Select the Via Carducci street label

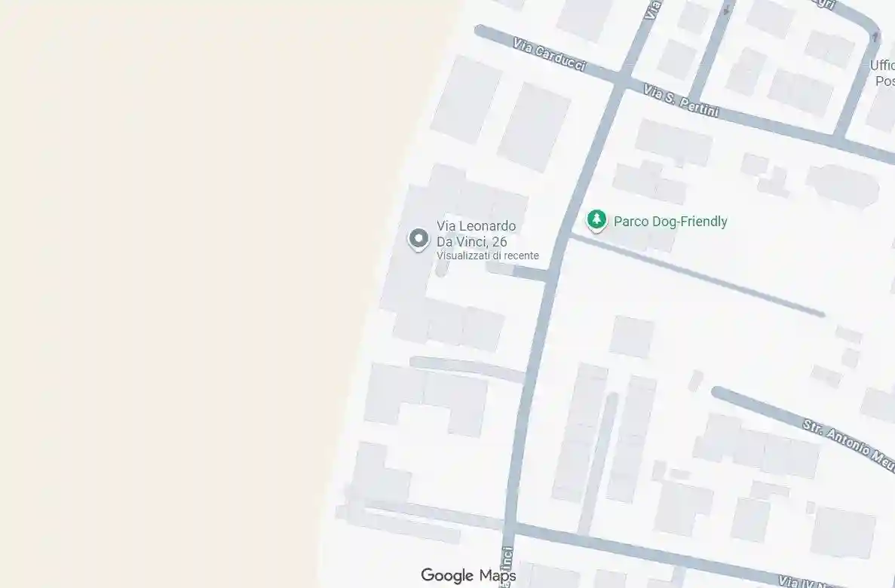pyautogui.click(x=549, y=55)
